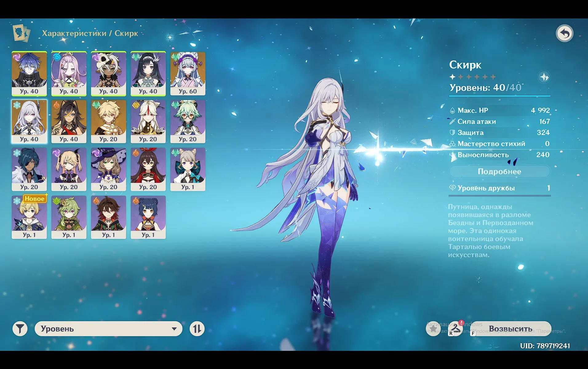Select Gaming portrait Ур. 1
The image size is (588, 369).
click(x=109, y=217)
